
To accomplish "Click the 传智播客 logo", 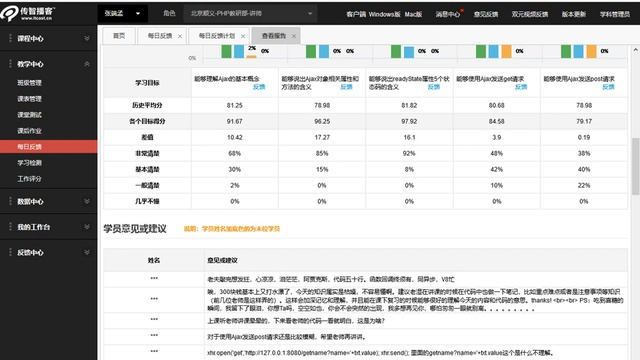I will coord(28,13).
